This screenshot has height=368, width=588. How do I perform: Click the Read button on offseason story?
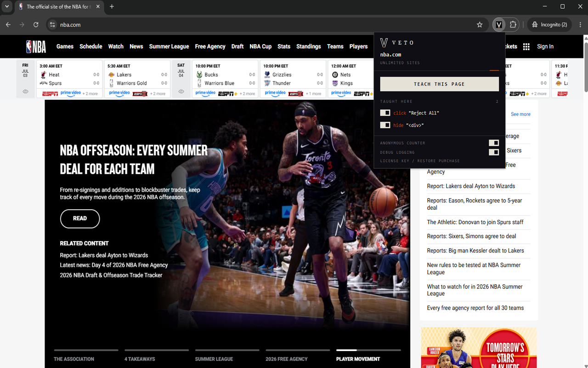pos(80,218)
